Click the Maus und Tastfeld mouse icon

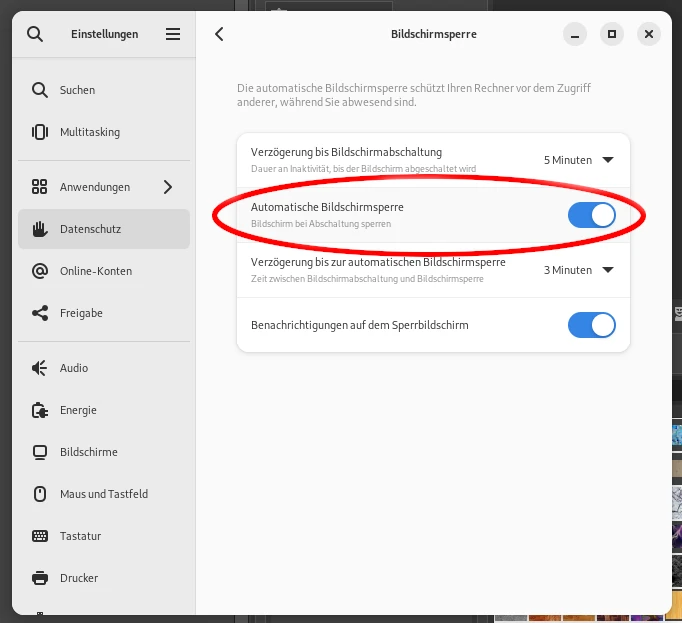tap(40, 494)
